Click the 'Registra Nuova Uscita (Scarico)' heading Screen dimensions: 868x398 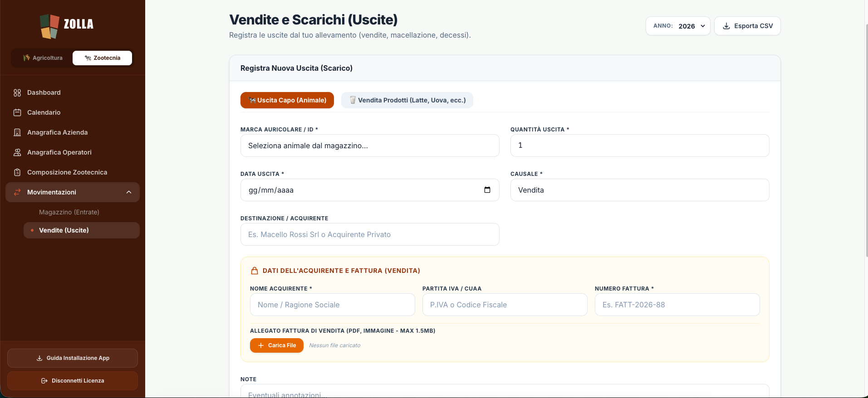click(296, 68)
